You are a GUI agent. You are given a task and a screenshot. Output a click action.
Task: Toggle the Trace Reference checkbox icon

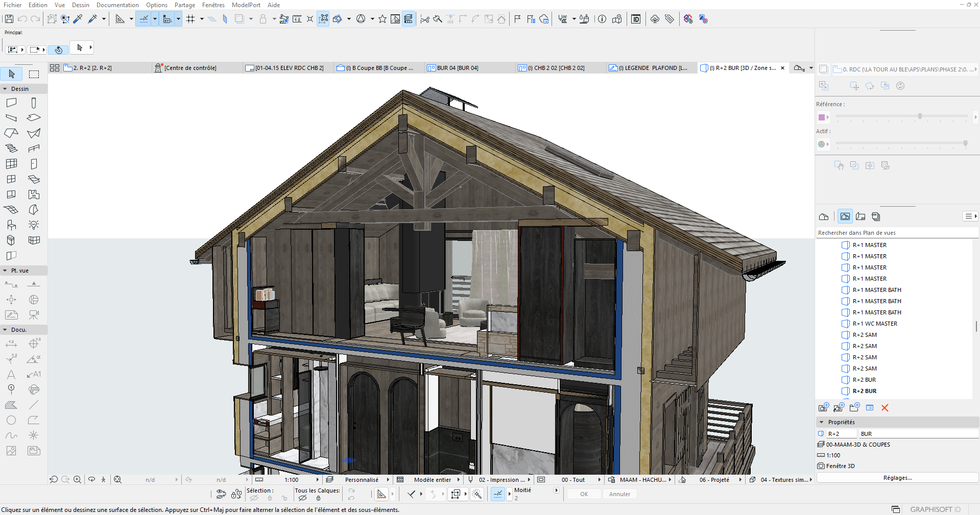point(823,69)
